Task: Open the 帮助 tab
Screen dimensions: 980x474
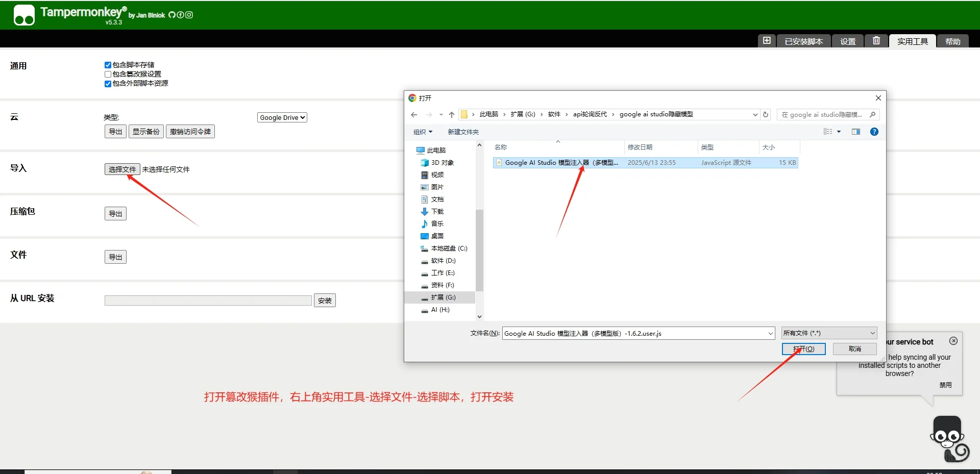Action: coord(953,41)
